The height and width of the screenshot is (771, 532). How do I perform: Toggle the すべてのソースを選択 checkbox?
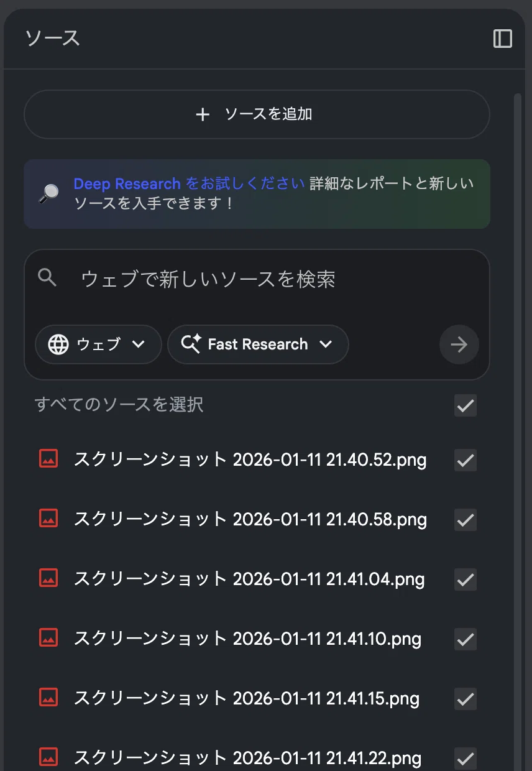pos(465,405)
